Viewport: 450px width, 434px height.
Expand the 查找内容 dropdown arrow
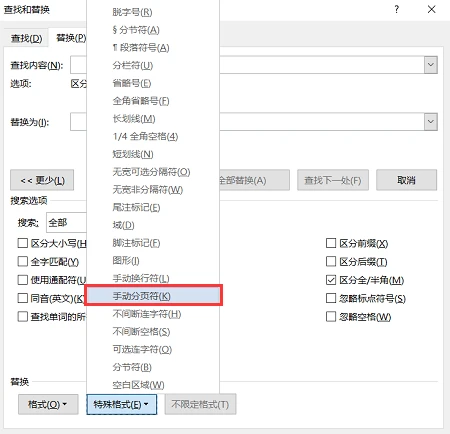point(431,65)
